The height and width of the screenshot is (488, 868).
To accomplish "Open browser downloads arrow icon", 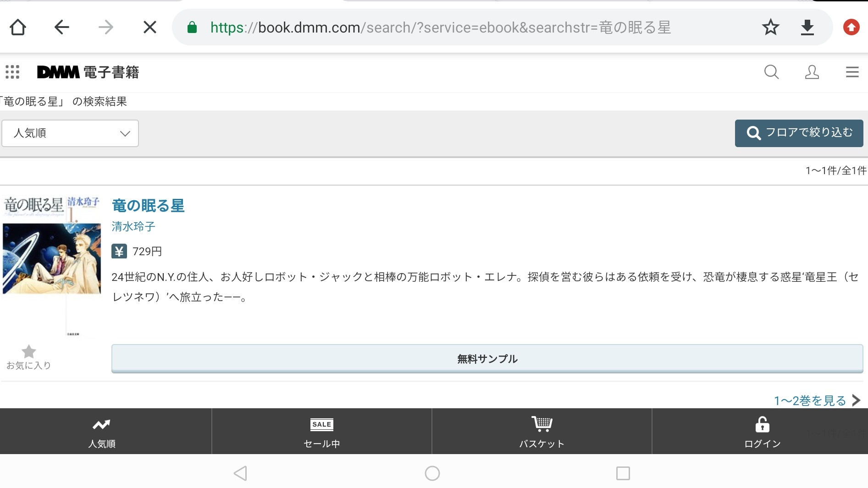I will (807, 27).
